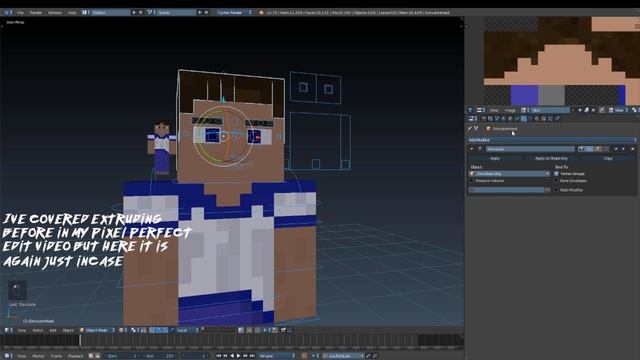Click the Copy modifier button
The width and height of the screenshot is (640, 360).
(x=608, y=158)
